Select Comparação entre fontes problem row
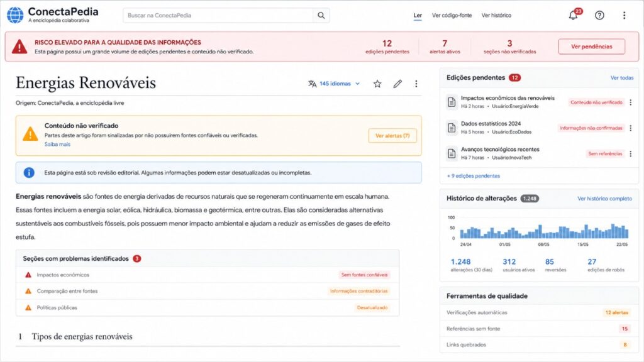Screen dimensions: 644x362 coord(208,291)
